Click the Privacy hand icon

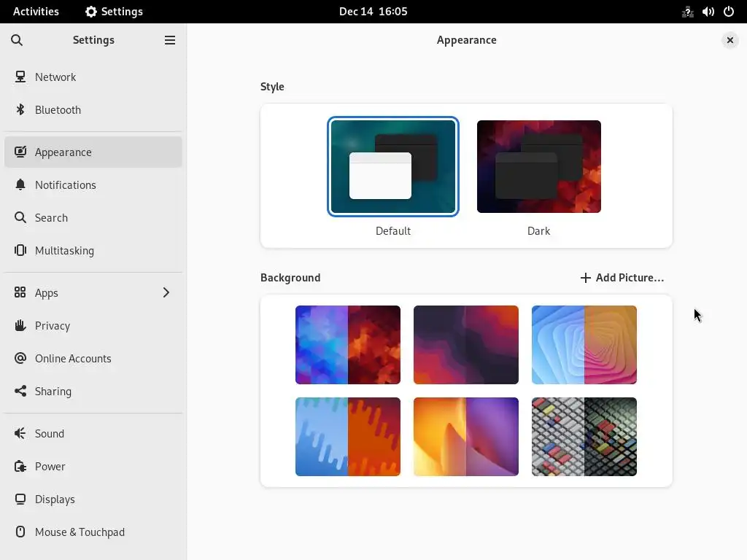pos(20,325)
